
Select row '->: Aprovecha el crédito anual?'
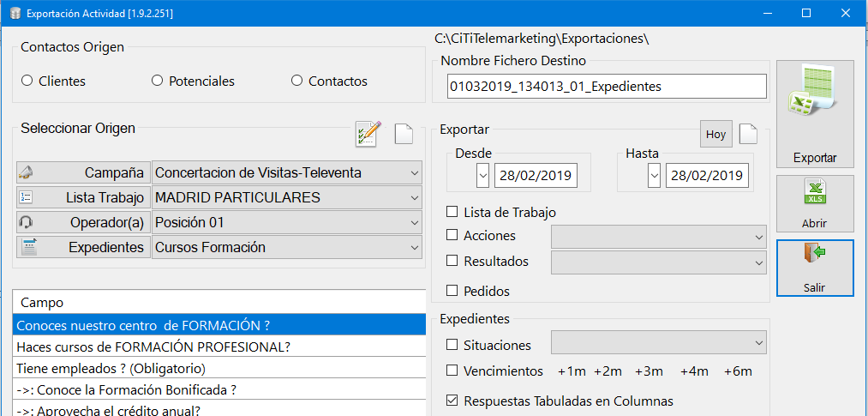[219, 409]
